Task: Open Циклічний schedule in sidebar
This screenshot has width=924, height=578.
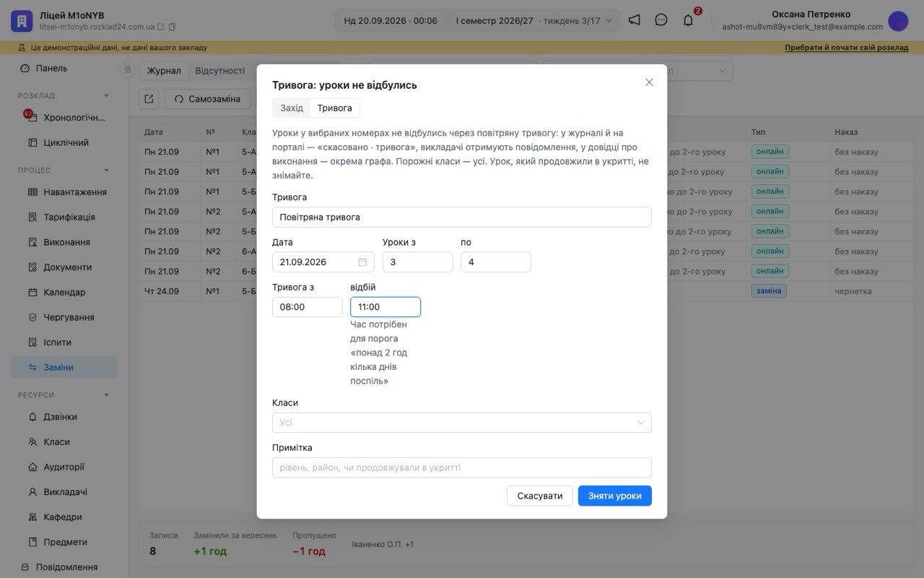Action: point(64,142)
